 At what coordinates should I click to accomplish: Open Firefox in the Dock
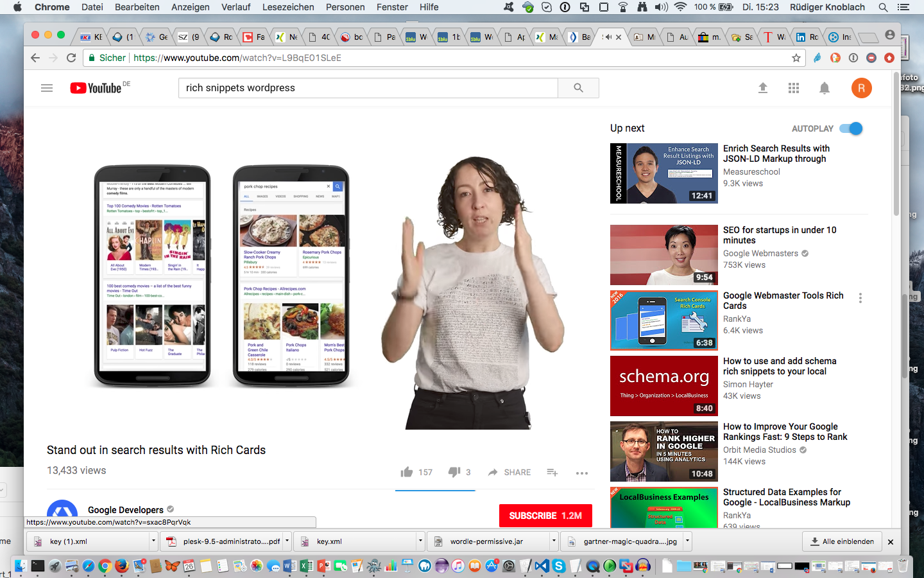click(x=122, y=566)
